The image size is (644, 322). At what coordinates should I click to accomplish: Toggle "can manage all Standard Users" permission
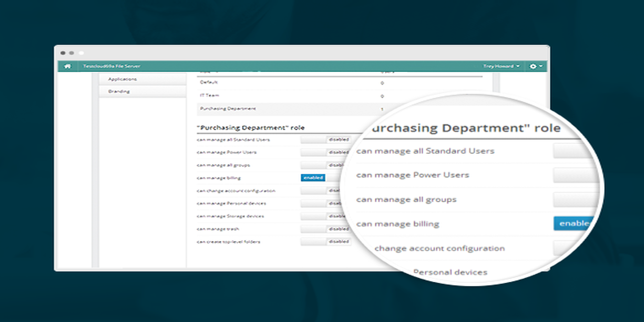coord(326,139)
